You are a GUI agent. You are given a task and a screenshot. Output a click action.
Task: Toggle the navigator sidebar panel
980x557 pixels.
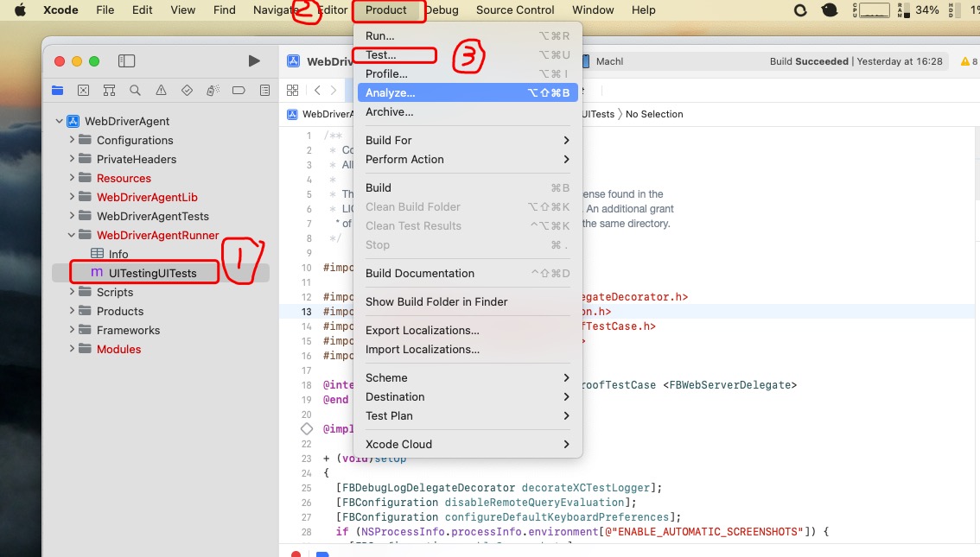tap(126, 60)
